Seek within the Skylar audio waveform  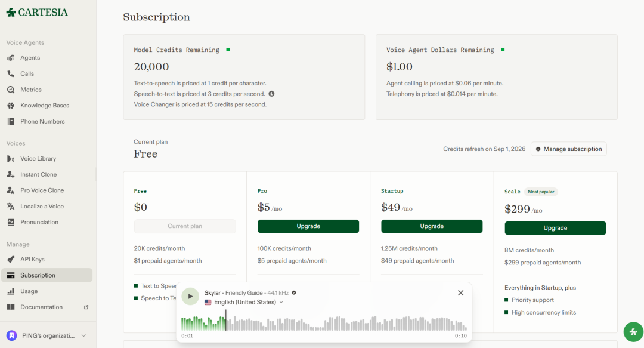pyautogui.click(x=324, y=324)
